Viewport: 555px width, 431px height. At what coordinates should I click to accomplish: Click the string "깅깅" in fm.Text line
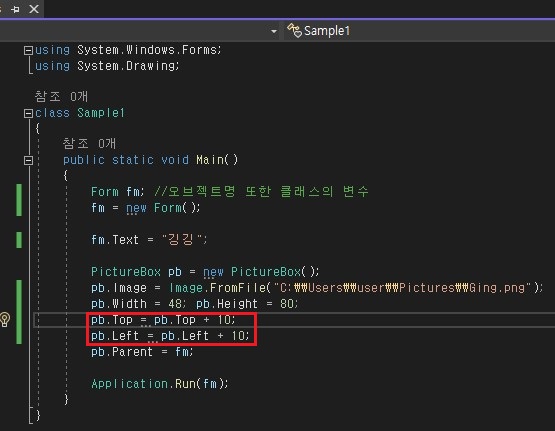tap(182, 240)
